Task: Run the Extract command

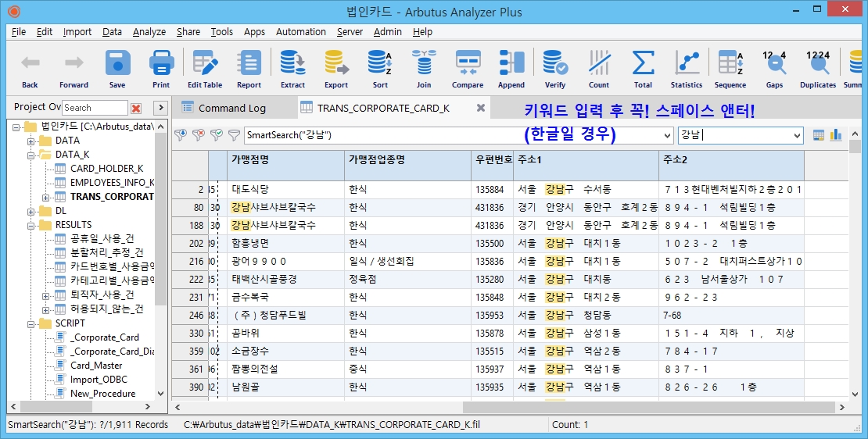Action: point(292,69)
